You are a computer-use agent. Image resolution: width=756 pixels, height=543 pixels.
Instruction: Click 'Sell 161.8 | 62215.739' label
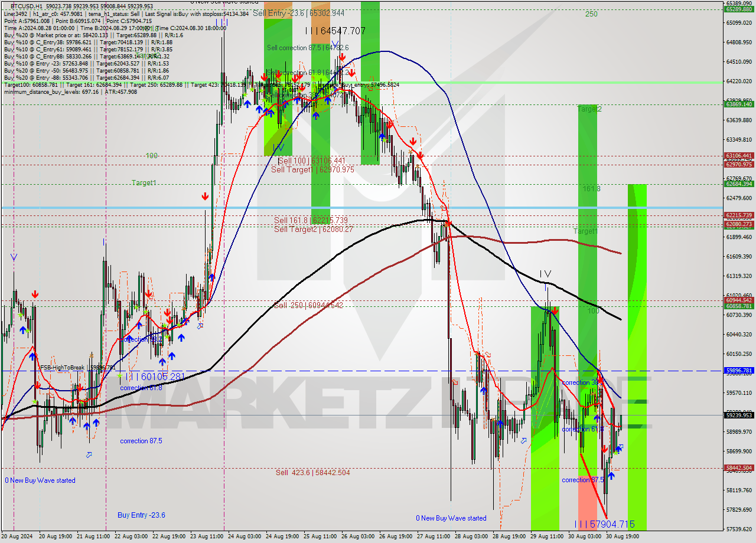coord(311,221)
